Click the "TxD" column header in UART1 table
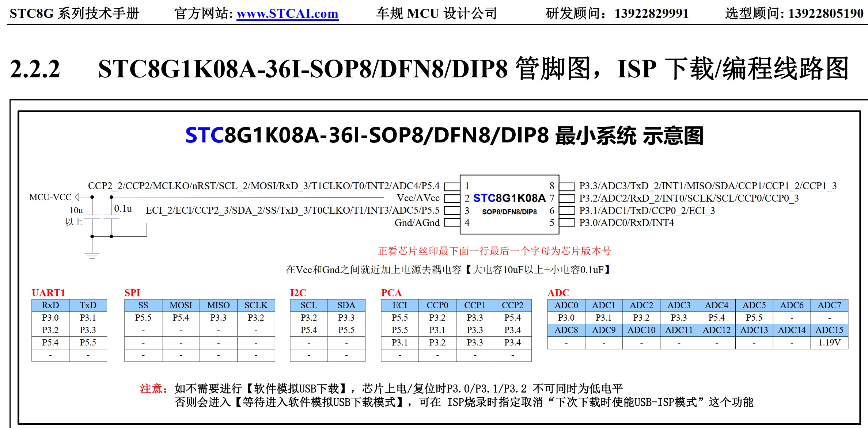Screen dimensions: 868x428 click(x=88, y=305)
